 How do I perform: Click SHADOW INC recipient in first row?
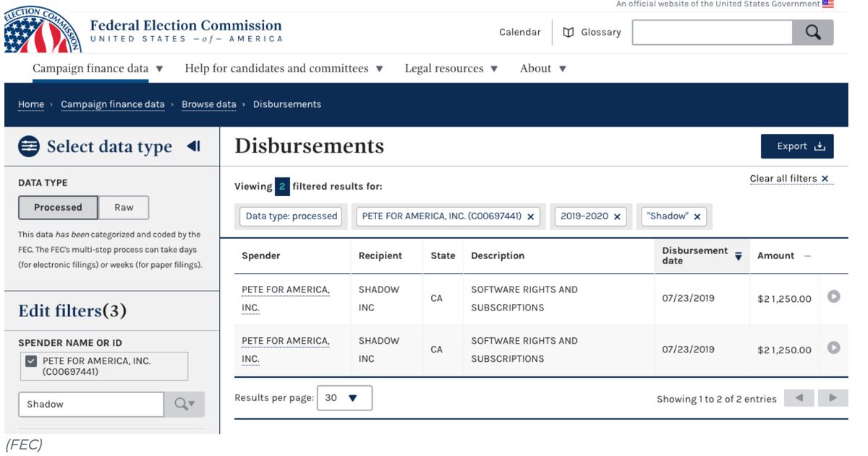379,298
